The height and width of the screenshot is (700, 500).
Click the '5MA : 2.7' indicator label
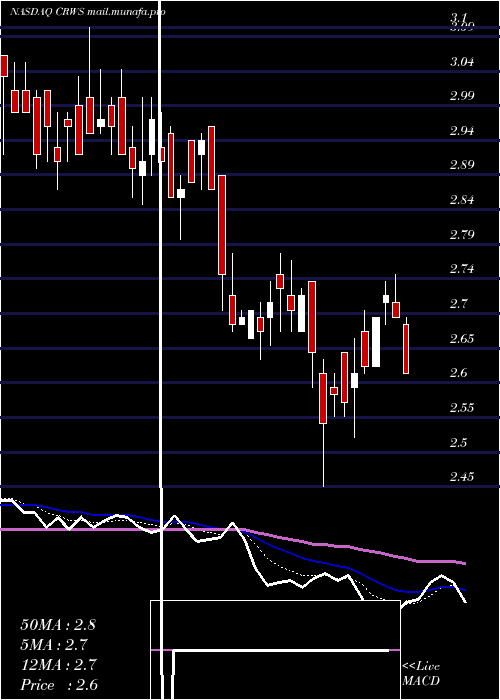click(54, 645)
